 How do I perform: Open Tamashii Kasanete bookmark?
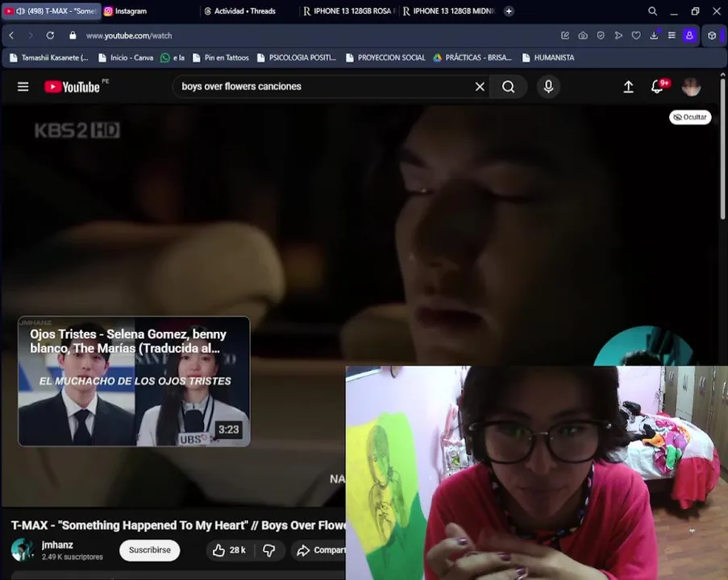[49, 57]
